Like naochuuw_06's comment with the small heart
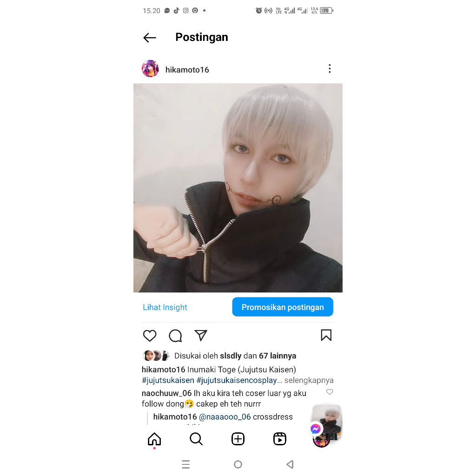 [330, 392]
